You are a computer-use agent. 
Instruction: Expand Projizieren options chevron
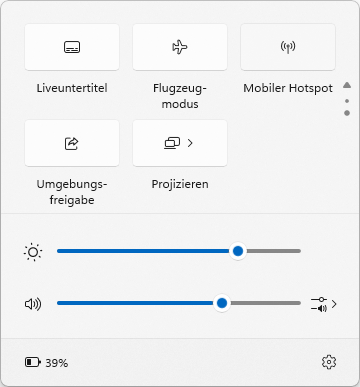click(190, 143)
